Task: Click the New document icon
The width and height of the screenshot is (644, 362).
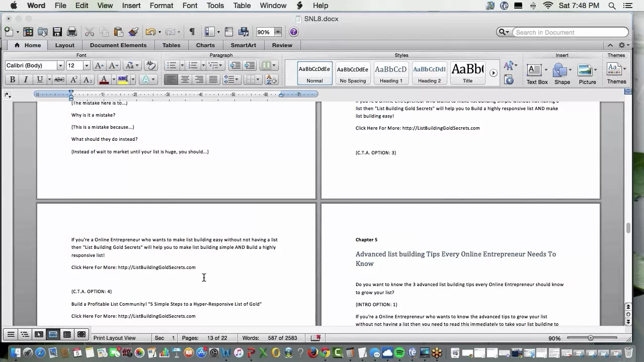Action: click(9, 32)
